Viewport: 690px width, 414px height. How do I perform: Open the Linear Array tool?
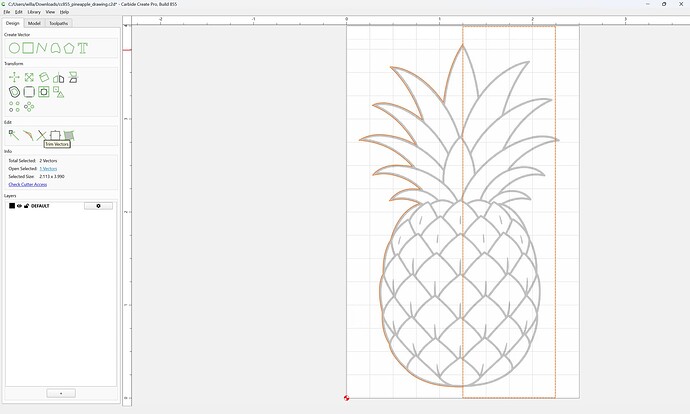[x=14, y=106]
